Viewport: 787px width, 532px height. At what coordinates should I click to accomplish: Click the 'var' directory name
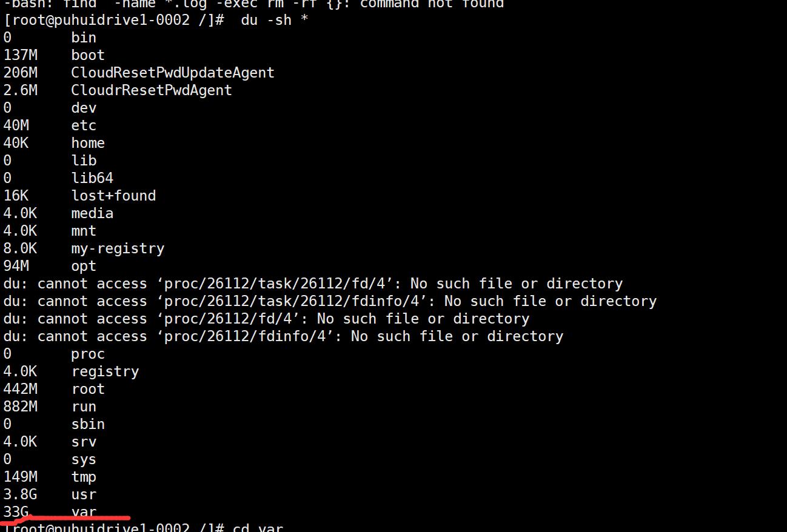coord(84,512)
